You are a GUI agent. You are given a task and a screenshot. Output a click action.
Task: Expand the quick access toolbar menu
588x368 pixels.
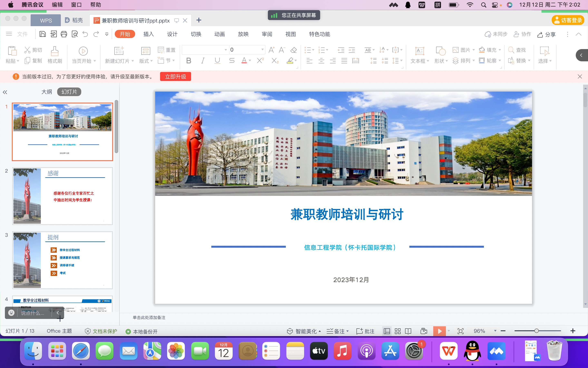(107, 34)
